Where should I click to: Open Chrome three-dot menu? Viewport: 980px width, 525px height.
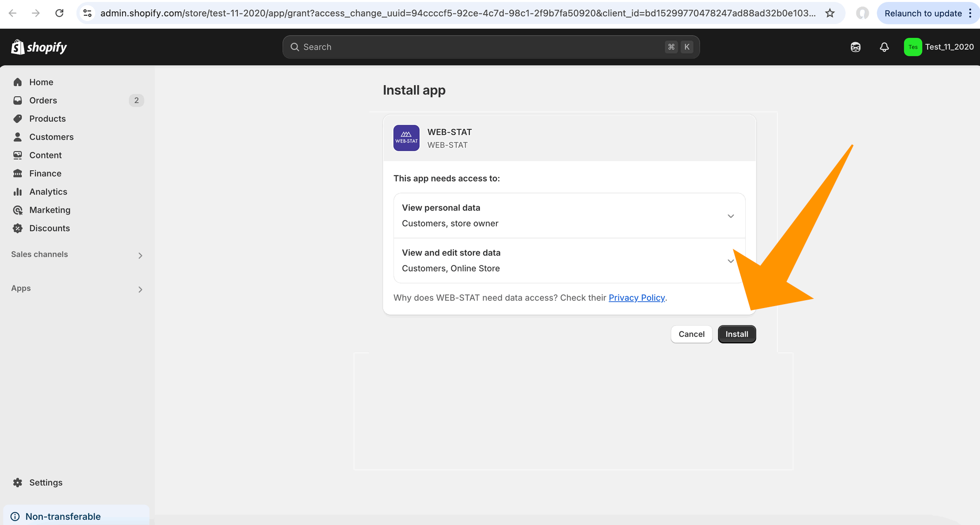[x=970, y=13]
